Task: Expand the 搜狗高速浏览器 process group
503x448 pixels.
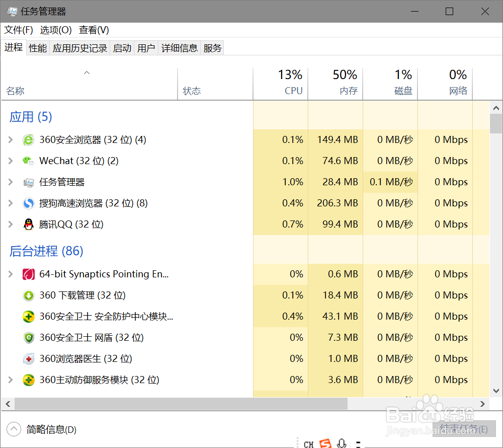Action: pyautogui.click(x=11, y=203)
